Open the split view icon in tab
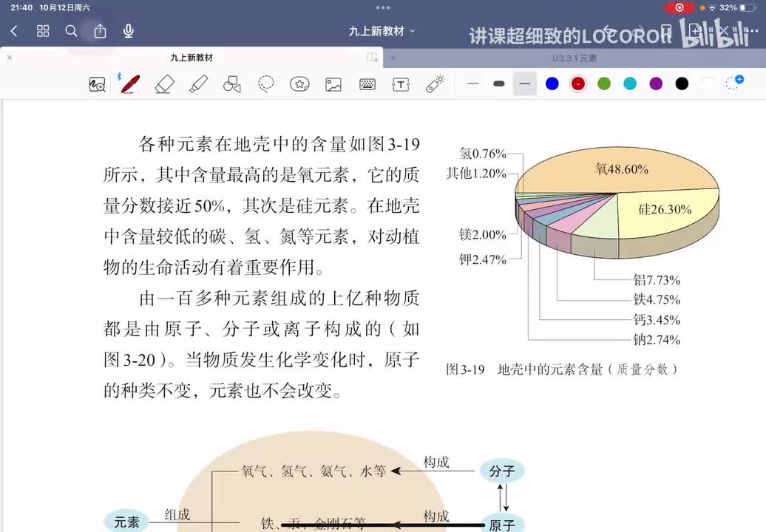766x532 pixels. coord(372,57)
